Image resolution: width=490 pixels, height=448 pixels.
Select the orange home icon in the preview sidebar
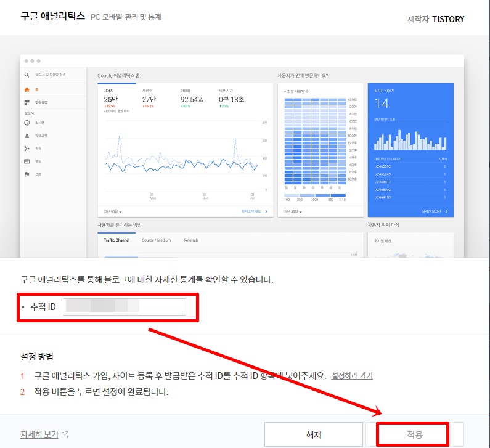27,90
